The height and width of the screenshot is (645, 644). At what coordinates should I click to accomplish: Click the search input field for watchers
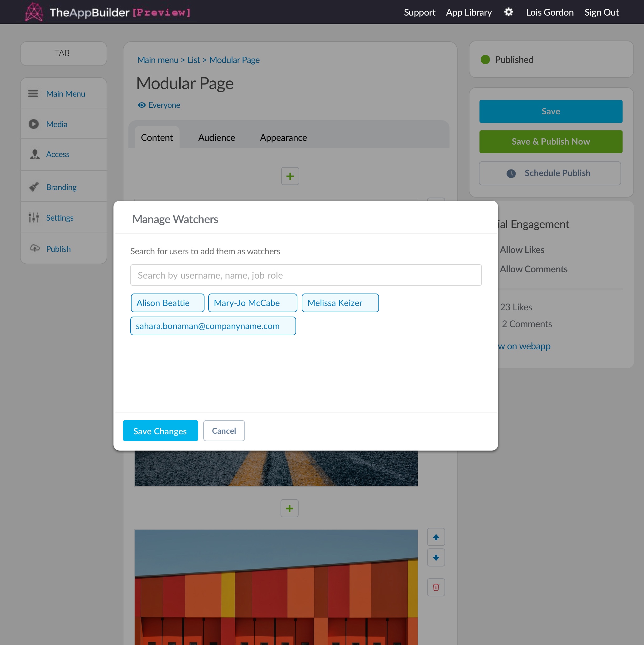[x=306, y=275]
